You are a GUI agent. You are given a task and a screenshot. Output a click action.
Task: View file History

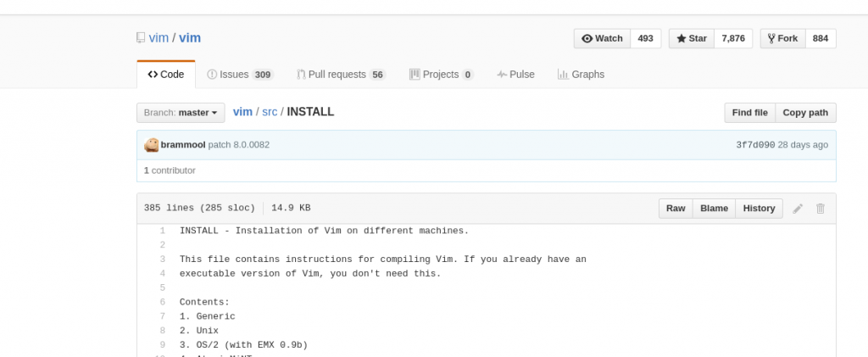(x=759, y=209)
